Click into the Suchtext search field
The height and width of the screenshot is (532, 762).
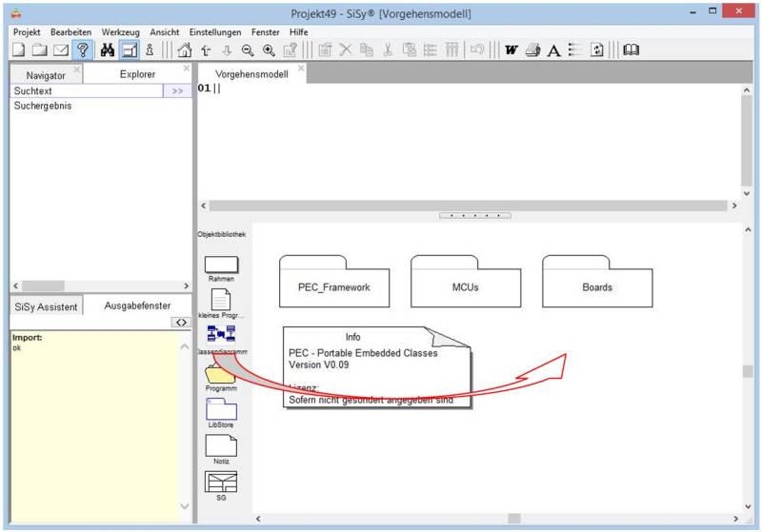point(84,90)
